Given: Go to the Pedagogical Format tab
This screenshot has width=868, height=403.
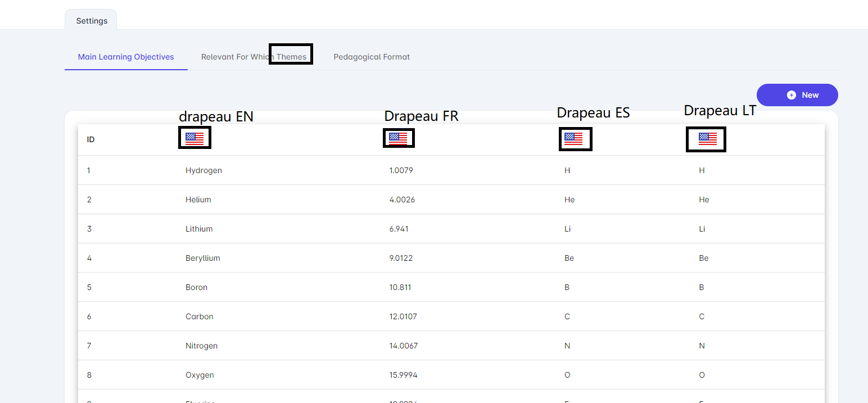Looking at the screenshot, I should tap(372, 57).
